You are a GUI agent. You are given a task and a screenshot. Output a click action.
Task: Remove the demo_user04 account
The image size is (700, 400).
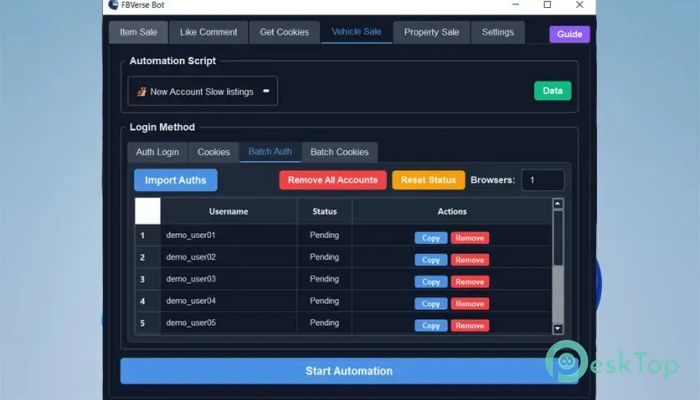[470, 304]
